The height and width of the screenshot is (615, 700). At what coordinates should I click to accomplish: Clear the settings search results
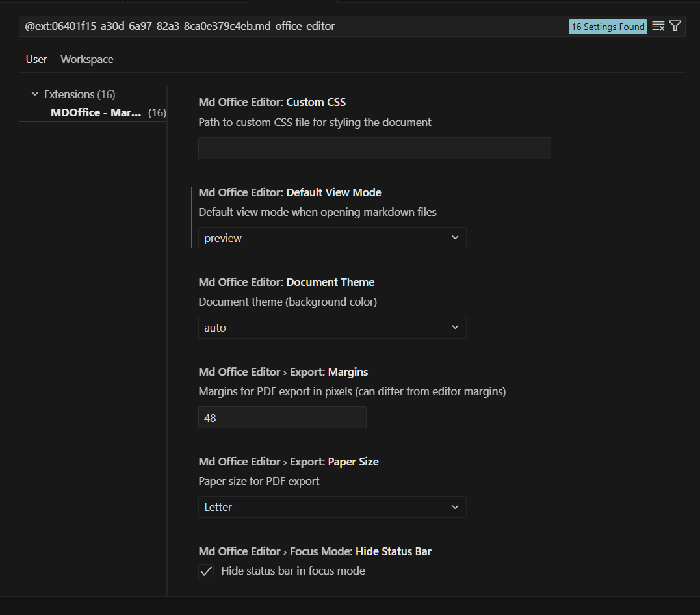pyautogui.click(x=658, y=26)
